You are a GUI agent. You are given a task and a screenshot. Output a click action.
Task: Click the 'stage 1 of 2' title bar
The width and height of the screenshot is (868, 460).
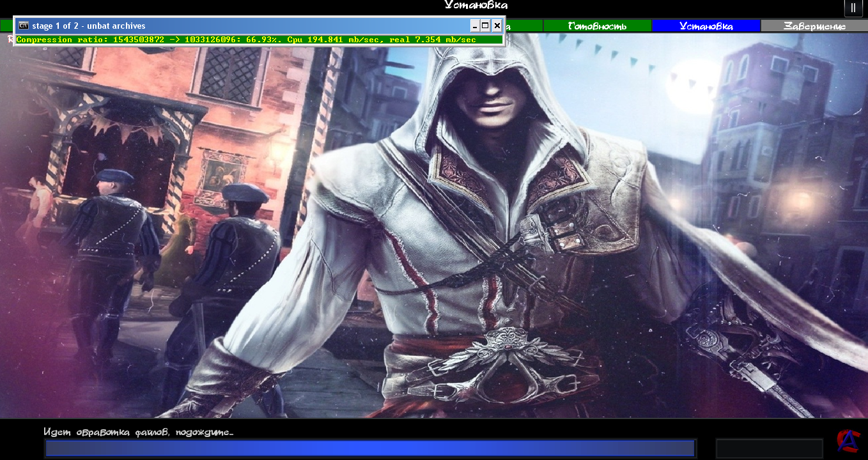(x=243, y=26)
